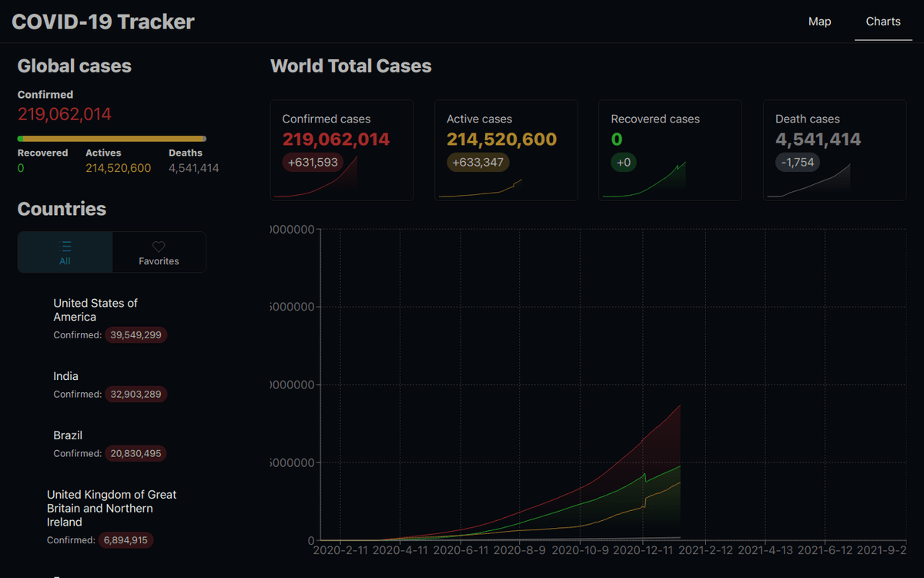Image resolution: width=924 pixels, height=578 pixels.
Task: Click the 214,520,600 Actives value in sidebar
Action: 118,168
